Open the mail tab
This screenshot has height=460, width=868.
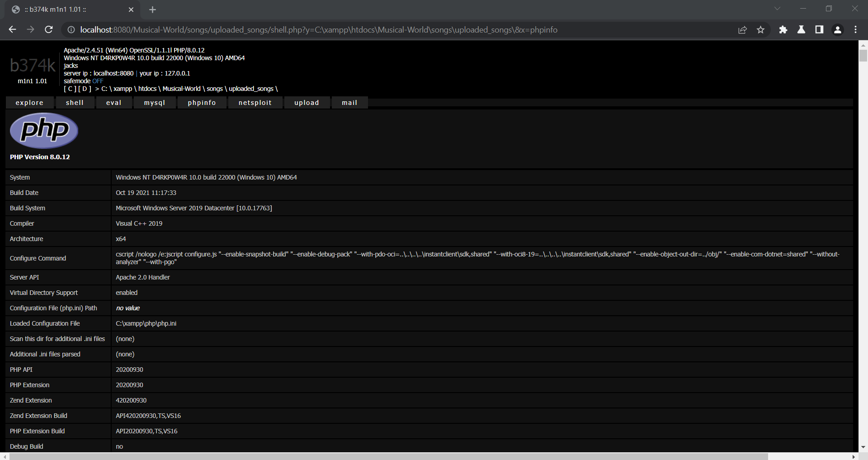(349, 103)
